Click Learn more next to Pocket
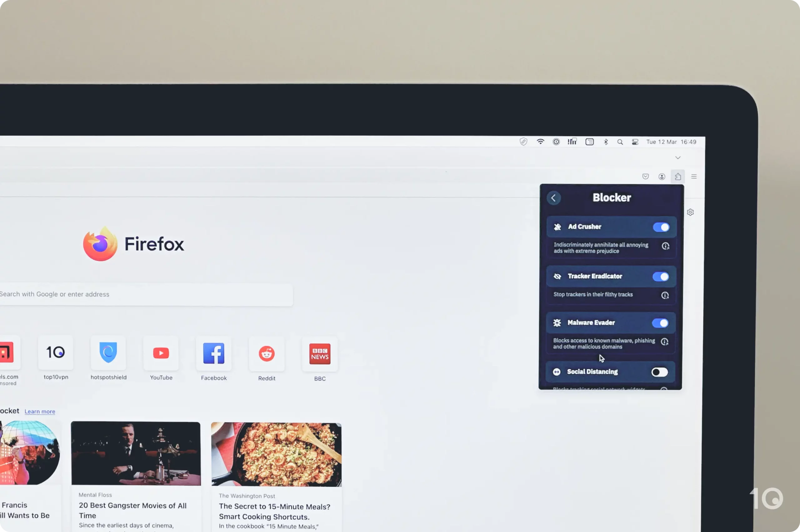 point(40,411)
